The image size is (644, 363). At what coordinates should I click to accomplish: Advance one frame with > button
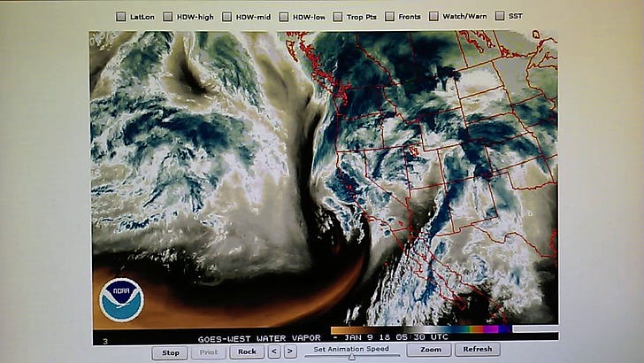290,351
